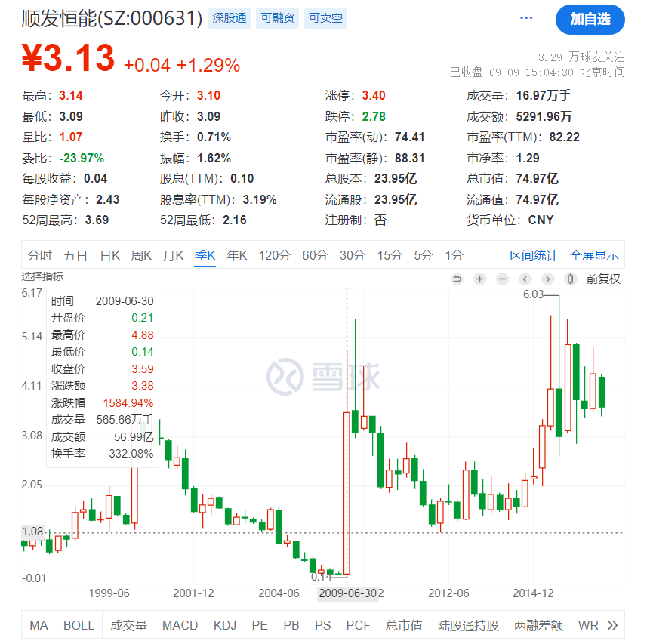Screen dimensions: 650x644
Task: Click the price change +0.04 +1.29%
Action: point(182,65)
